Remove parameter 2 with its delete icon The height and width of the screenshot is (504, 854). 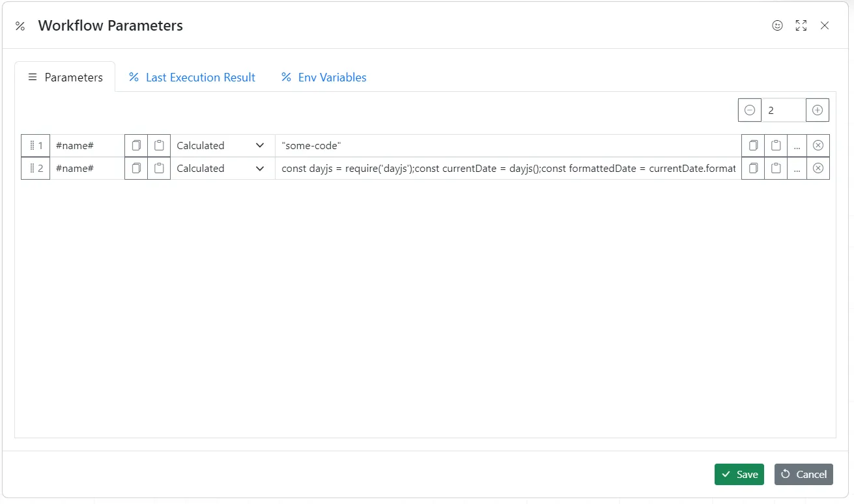pyautogui.click(x=818, y=168)
